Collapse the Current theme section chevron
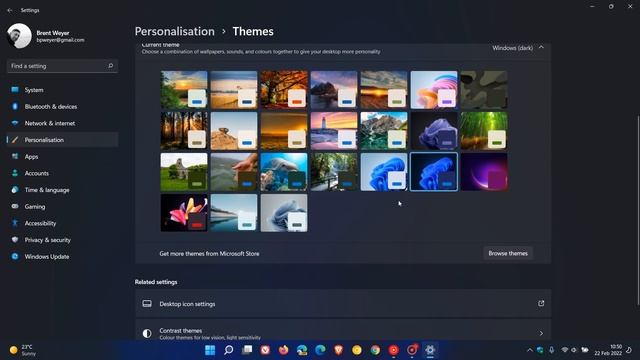 point(541,48)
